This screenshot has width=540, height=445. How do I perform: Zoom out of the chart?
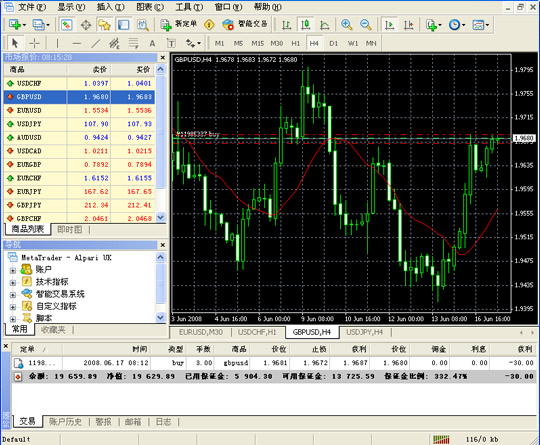(365, 24)
